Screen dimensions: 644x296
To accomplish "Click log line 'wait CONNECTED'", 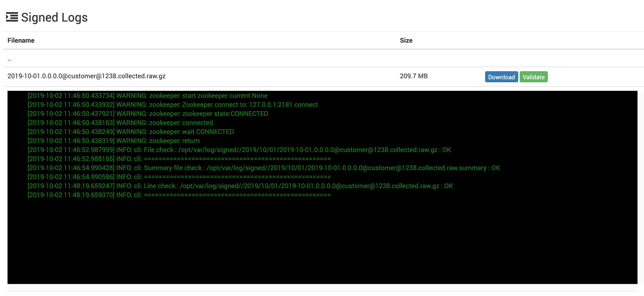I will (131, 132).
